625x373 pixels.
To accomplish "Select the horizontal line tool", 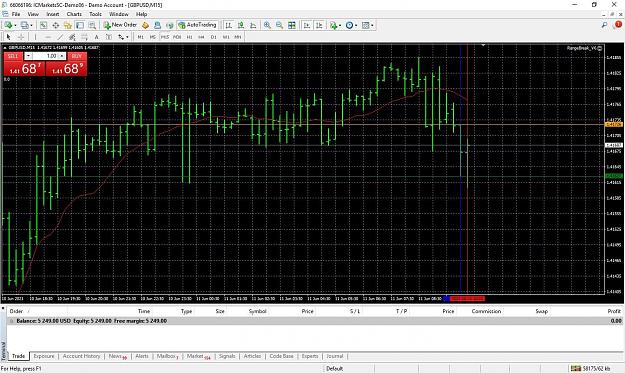I will pyautogui.click(x=48, y=37).
